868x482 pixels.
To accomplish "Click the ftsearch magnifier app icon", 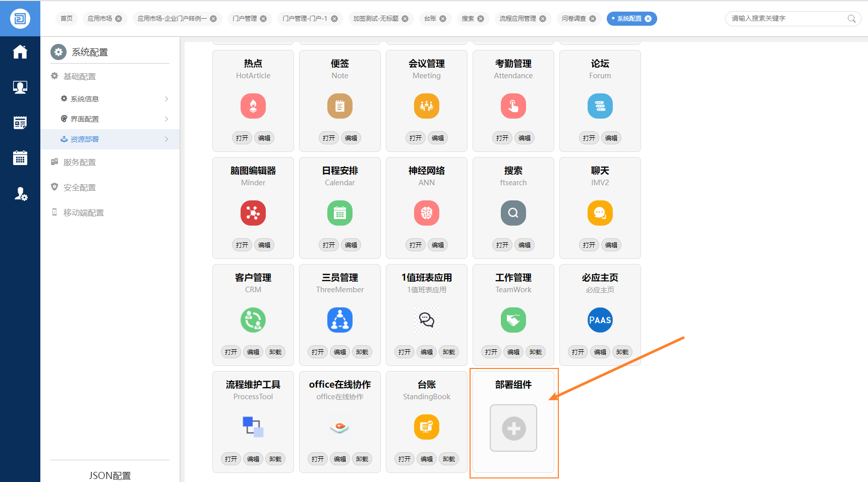I will point(513,213).
